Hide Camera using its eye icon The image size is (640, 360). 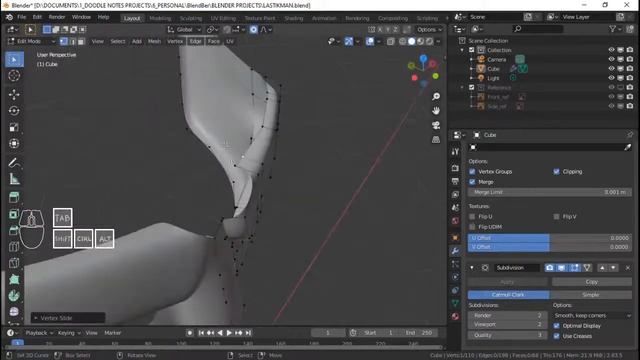[x=611, y=59]
